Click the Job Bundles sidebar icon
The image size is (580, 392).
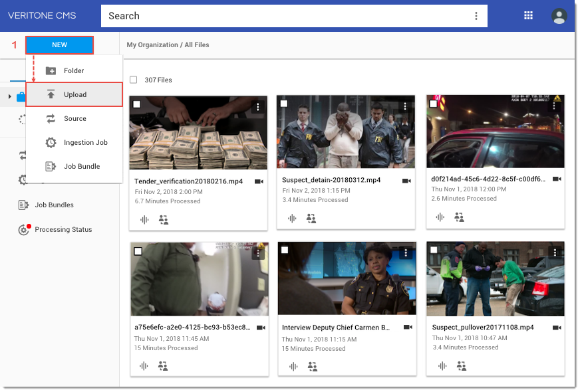point(24,205)
